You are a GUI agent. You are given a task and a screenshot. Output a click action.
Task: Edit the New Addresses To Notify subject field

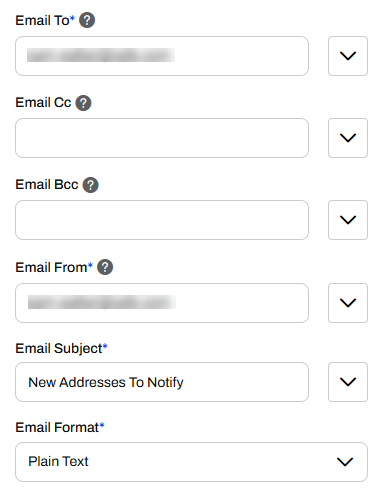point(162,382)
